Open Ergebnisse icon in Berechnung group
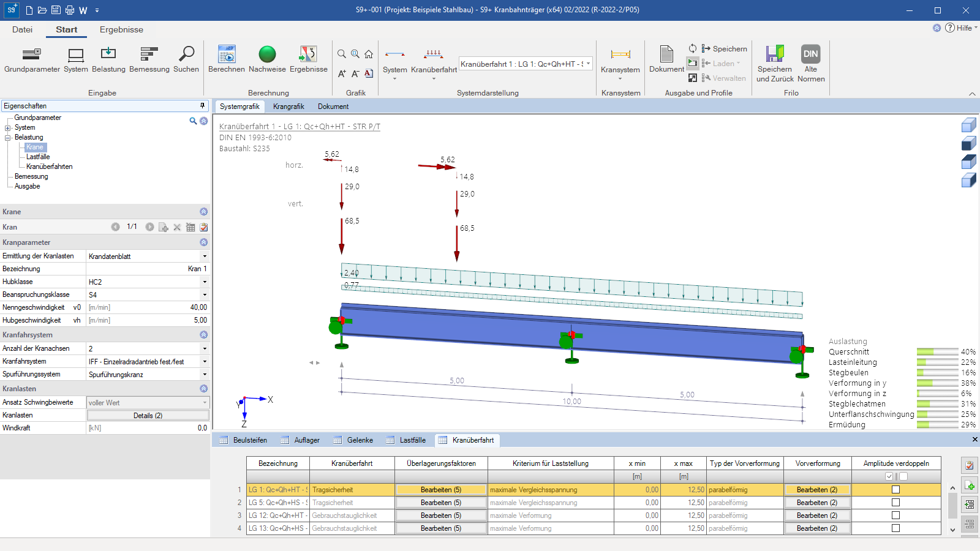980x551 pixels. (x=309, y=59)
